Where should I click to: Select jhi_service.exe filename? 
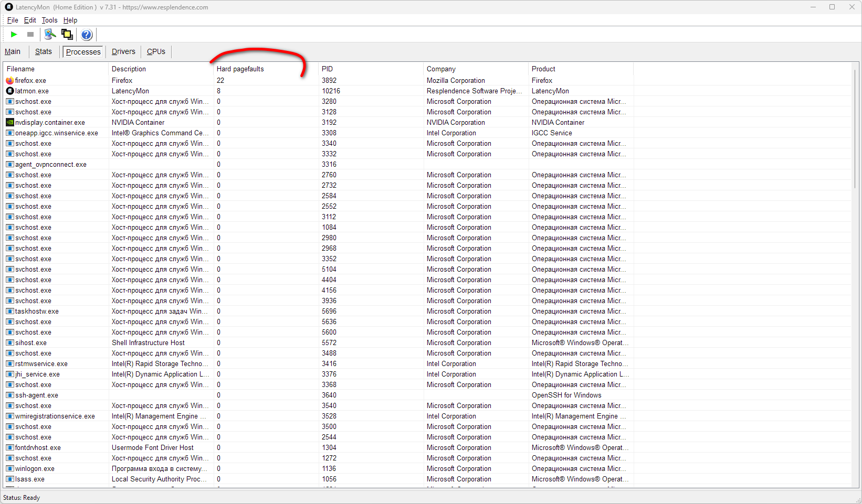pyautogui.click(x=37, y=374)
